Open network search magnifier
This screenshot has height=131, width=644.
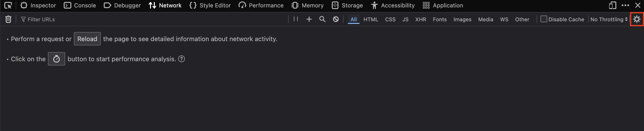click(x=322, y=19)
